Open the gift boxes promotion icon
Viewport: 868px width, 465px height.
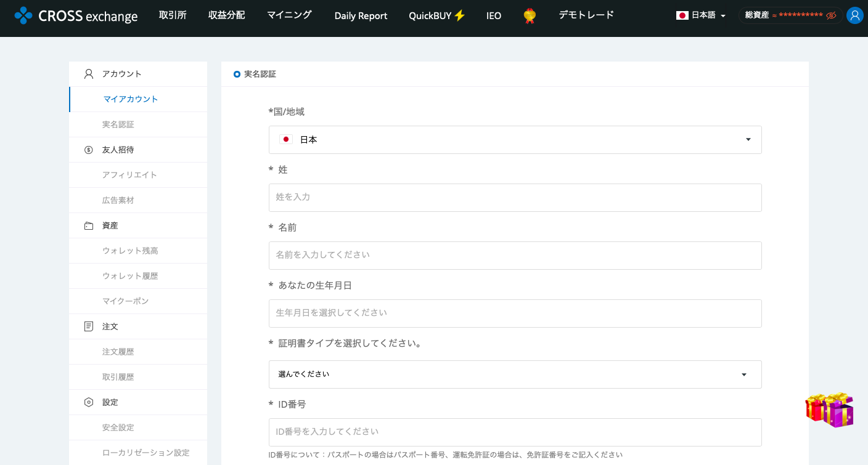(830, 410)
